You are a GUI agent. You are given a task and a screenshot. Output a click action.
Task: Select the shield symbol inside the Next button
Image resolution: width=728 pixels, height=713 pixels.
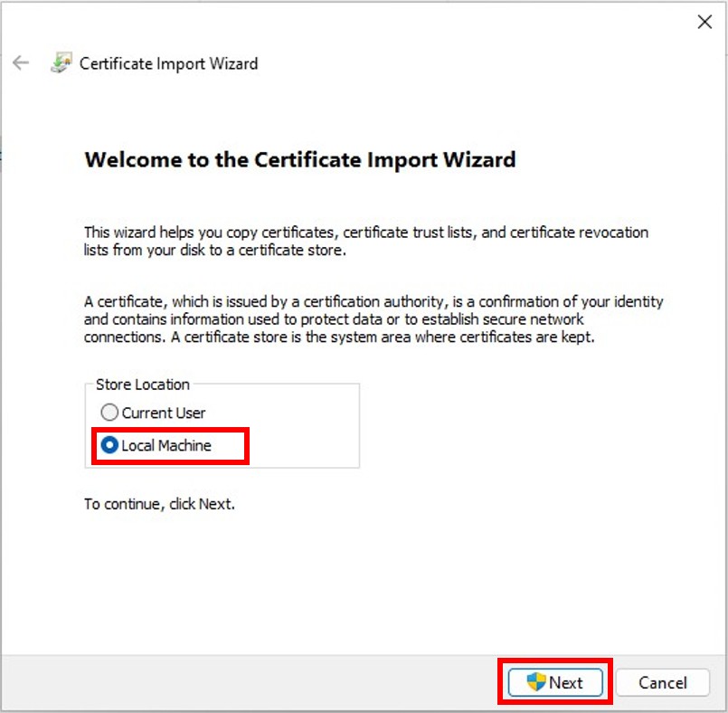click(x=533, y=683)
